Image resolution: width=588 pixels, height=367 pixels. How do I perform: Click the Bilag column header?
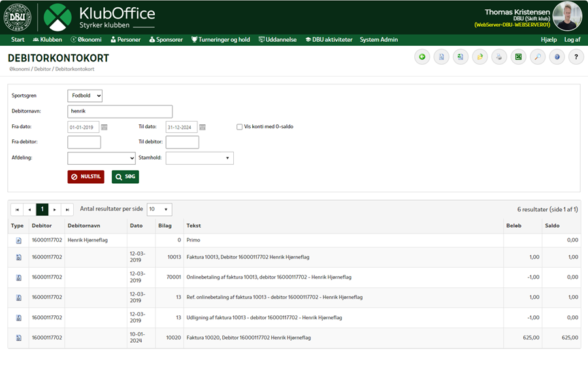point(165,226)
